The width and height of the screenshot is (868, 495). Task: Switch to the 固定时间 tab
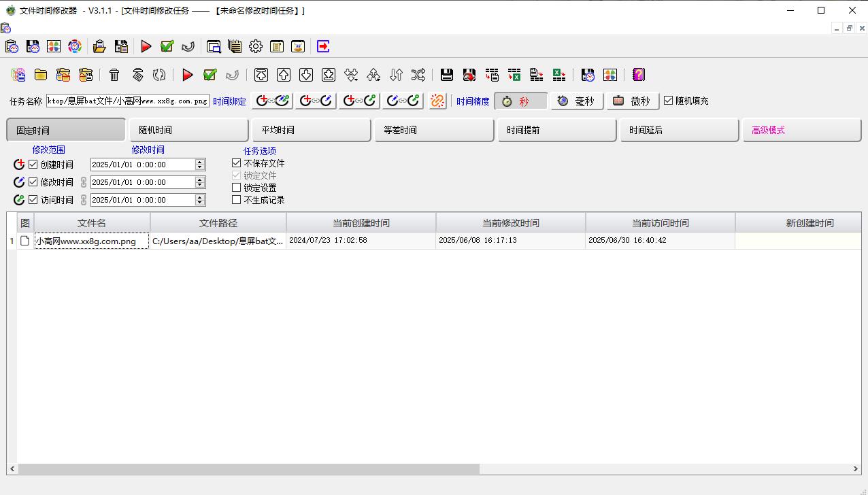66,130
